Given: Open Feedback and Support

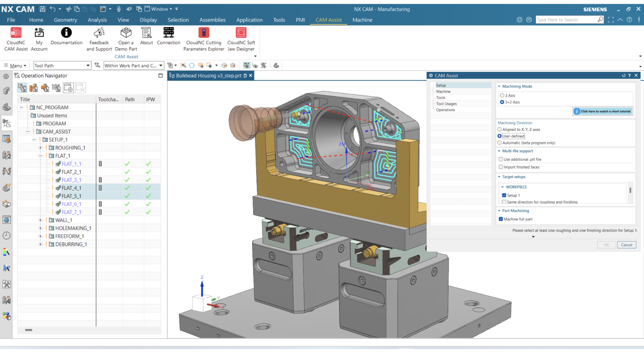Looking at the screenshot, I should pos(99,39).
